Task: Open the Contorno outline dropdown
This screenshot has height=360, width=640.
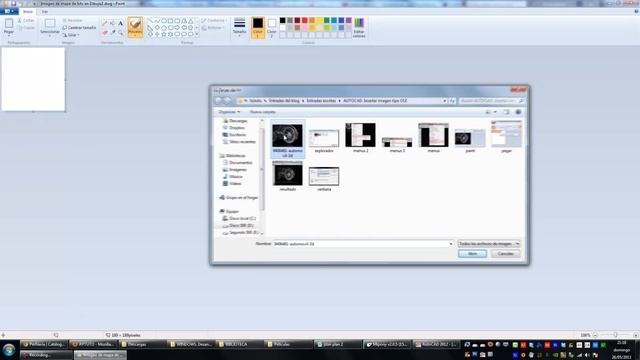Action: pyautogui.click(x=213, y=20)
